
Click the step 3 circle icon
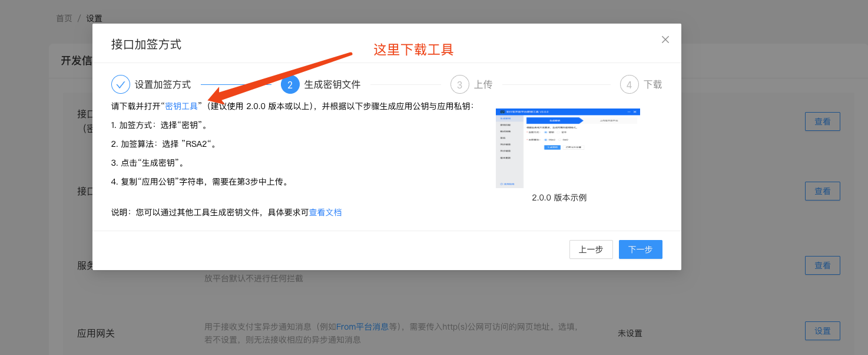click(460, 84)
